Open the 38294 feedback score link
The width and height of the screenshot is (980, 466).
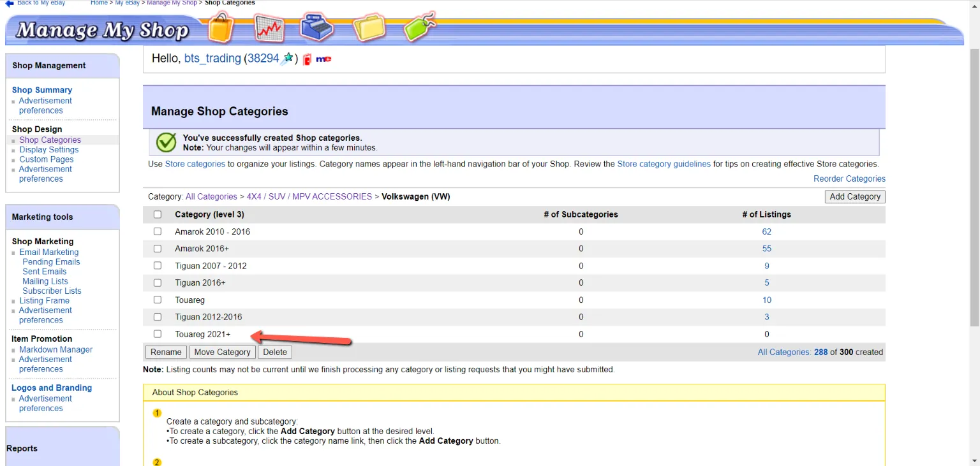click(x=264, y=59)
